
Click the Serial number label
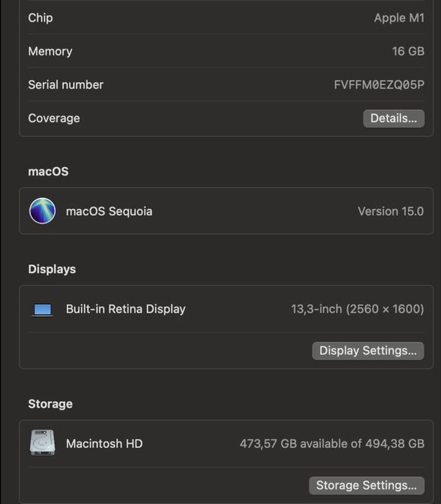click(x=66, y=85)
